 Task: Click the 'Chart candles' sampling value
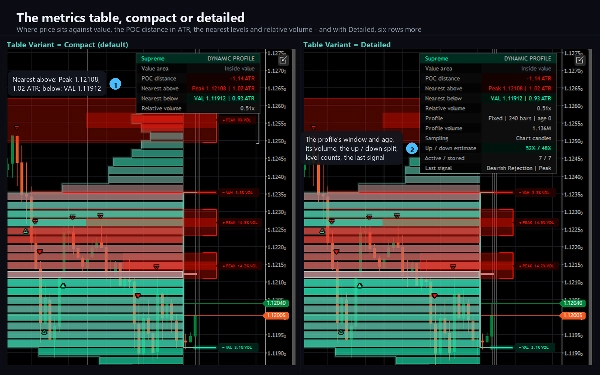point(533,138)
